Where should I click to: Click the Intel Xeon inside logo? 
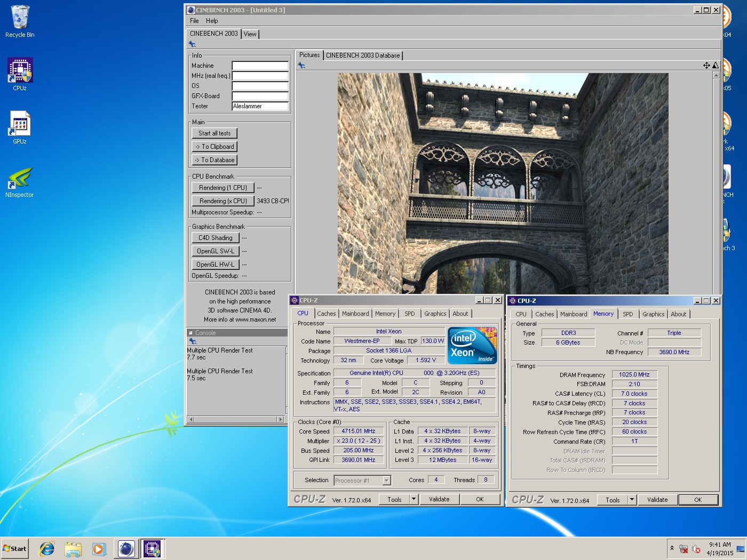click(472, 346)
